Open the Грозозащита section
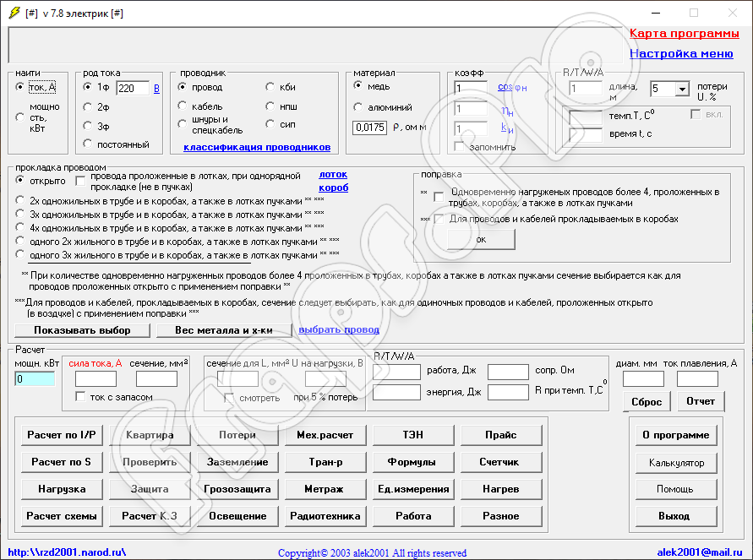The image size is (753, 560). [237, 489]
